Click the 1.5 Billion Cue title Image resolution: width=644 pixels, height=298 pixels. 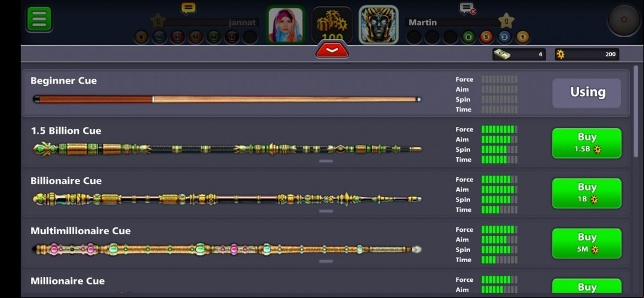pos(66,131)
